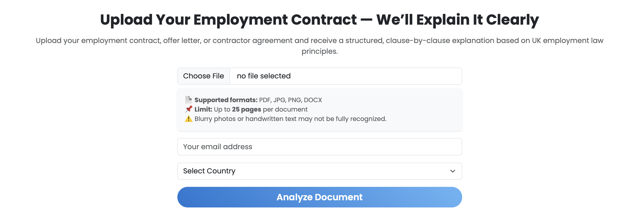Click 'PDF, JPG, PNG, DOCX' format list
The image size is (644, 220).
(290, 99)
